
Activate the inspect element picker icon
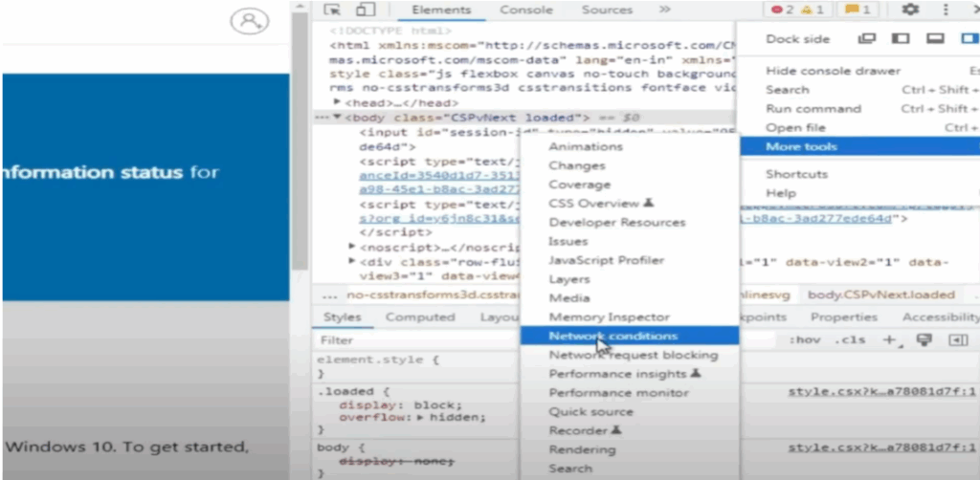(x=332, y=11)
